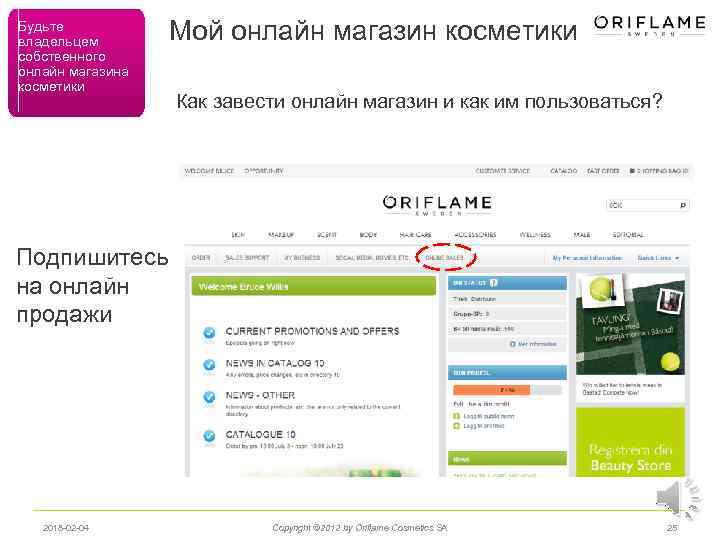
Task: Open the Social Media tab
Action: click(x=372, y=258)
